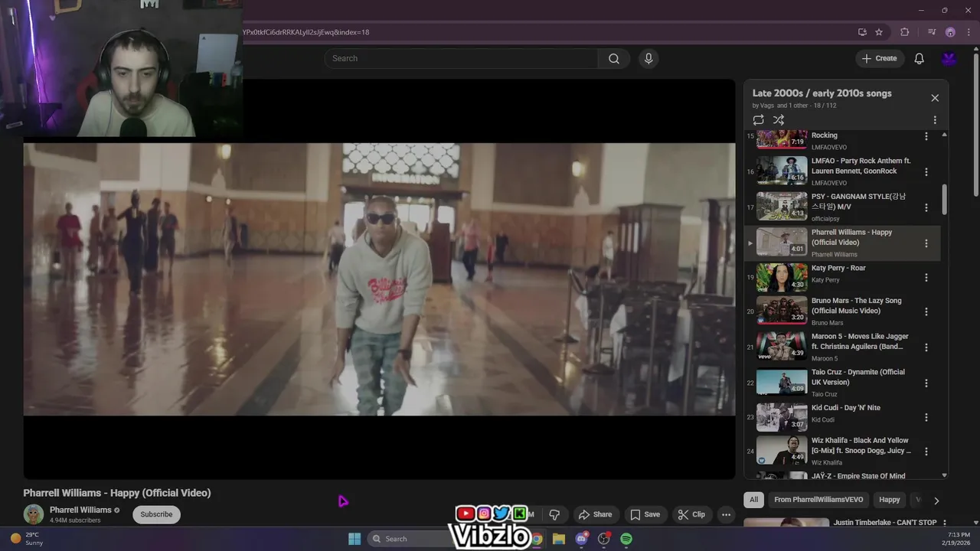Open options for Taio Cruz Dynamite row
Screen dimensions: 980x551
[x=926, y=383]
